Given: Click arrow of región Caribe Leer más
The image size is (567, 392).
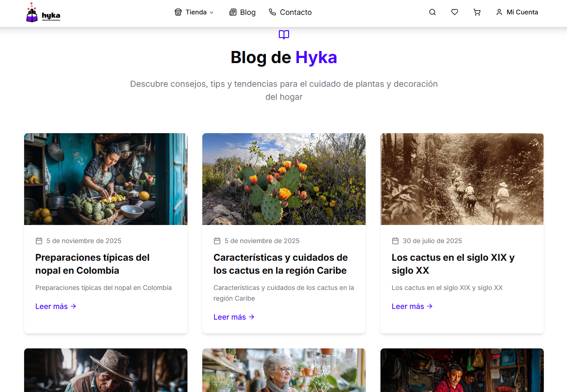Looking at the screenshot, I should click(x=251, y=317).
